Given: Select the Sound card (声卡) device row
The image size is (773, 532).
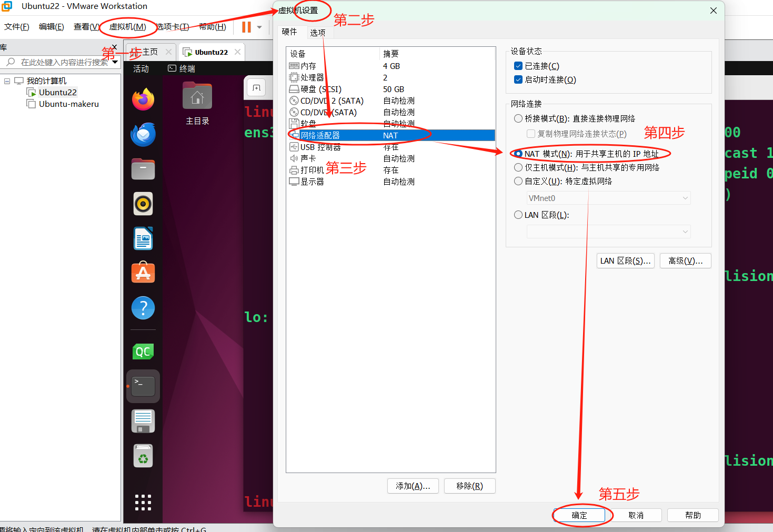Looking at the screenshot, I should coord(390,158).
